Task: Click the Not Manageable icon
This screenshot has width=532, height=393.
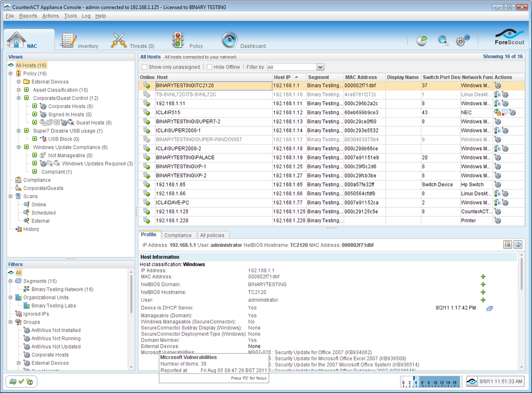Action: 43,155
